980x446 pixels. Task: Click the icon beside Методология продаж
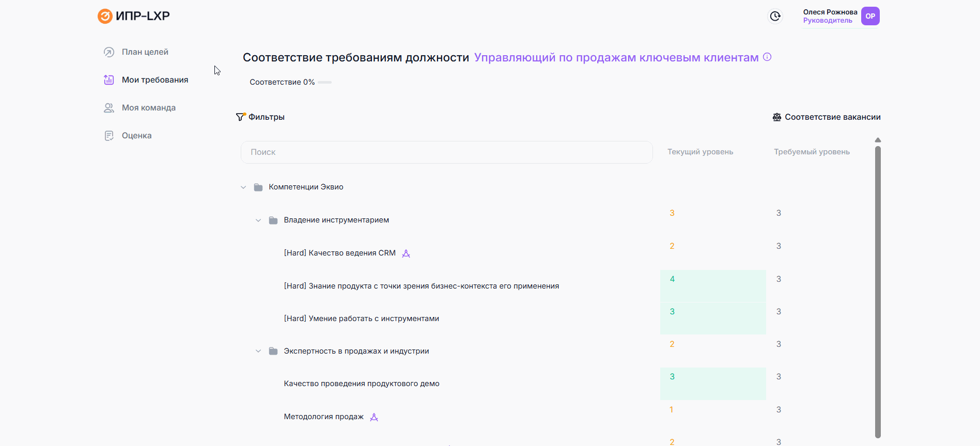(x=374, y=417)
